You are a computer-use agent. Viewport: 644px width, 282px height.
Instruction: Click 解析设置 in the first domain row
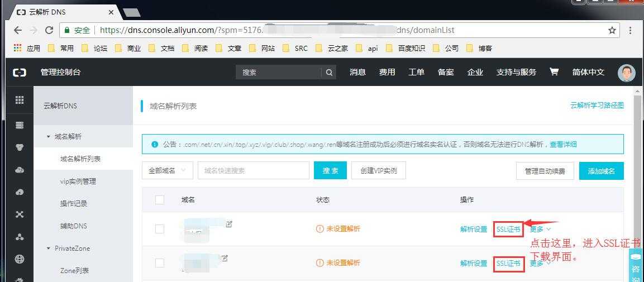pyautogui.click(x=474, y=229)
